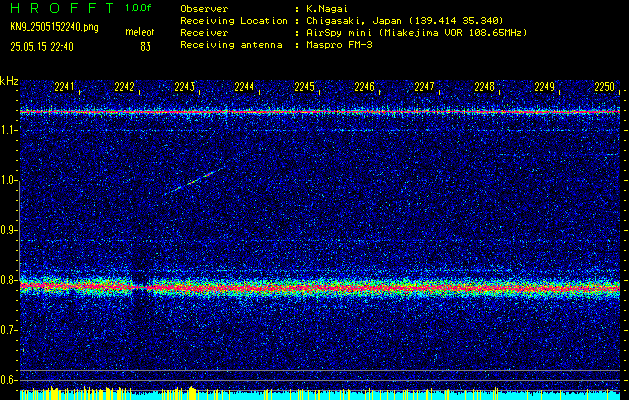Click the Observer label
The height and width of the screenshot is (400, 629).
click(x=204, y=9)
